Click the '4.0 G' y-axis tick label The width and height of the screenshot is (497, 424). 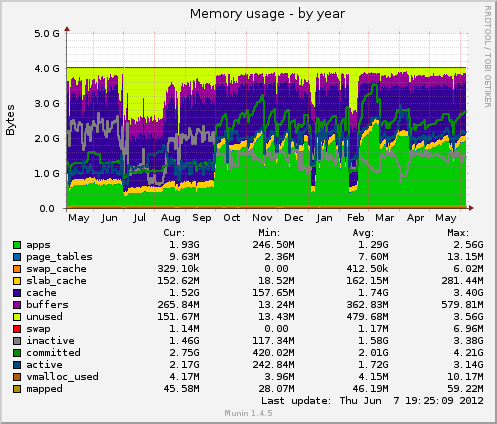tap(47, 69)
